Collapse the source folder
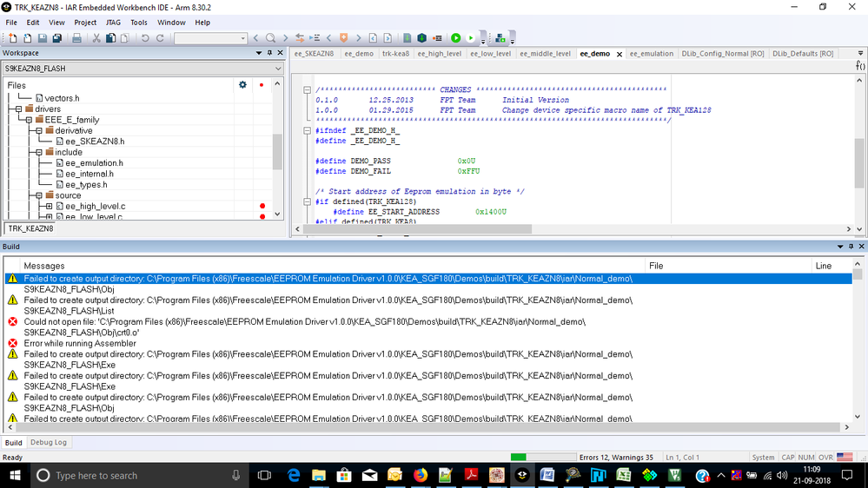This screenshot has width=868, height=488. [x=39, y=195]
